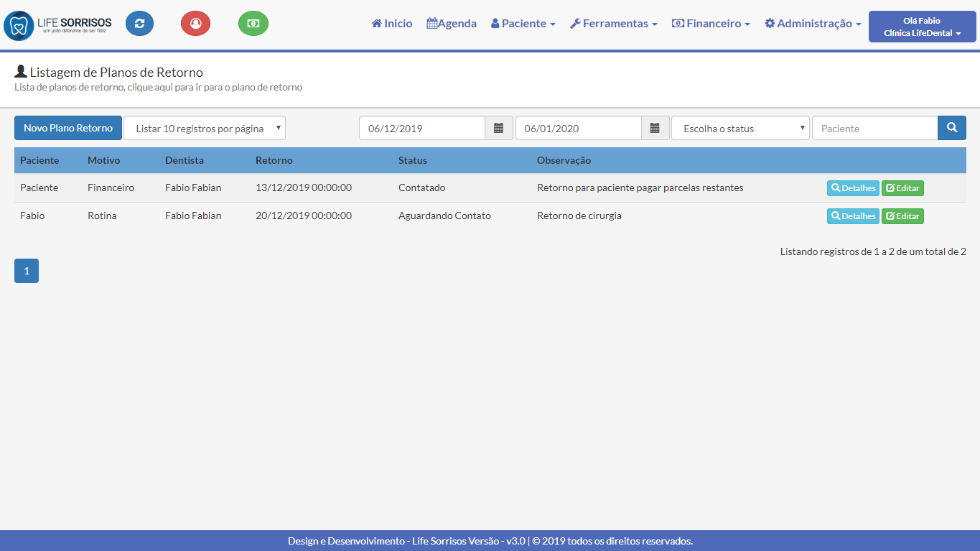
Task: Open the end date calendar picker
Action: 655,129
